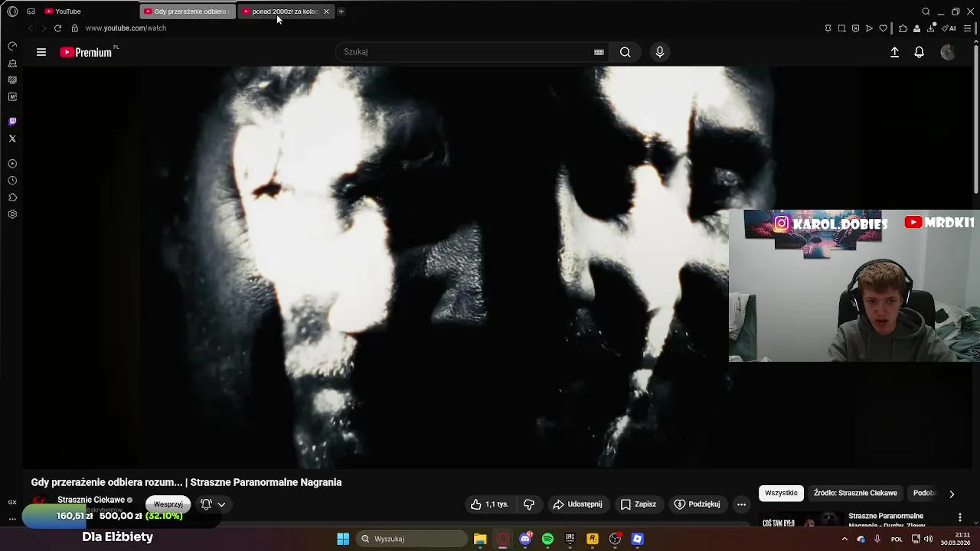This screenshot has width=980, height=551.
Task: Select the 'Gdy przerażenie odbiera' tab
Action: click(187, 11)
